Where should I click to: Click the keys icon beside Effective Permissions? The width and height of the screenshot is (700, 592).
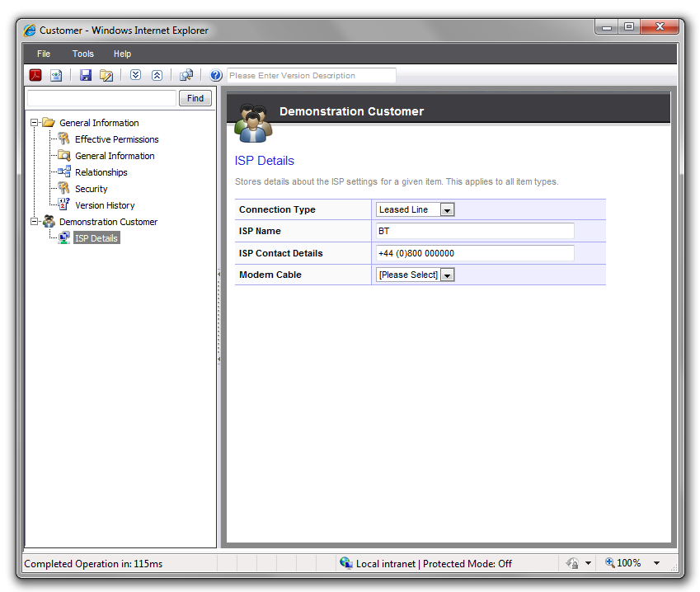(x=63, y=139)
